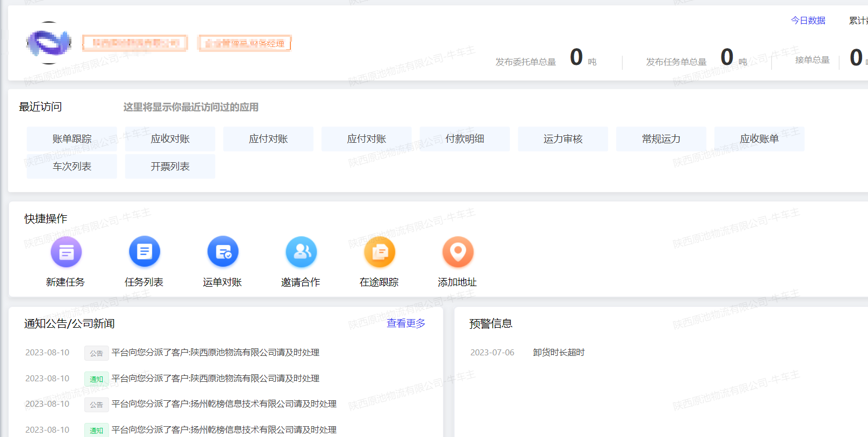
Task: Open the 常规运力 recent app
Action: pos(661,139)
